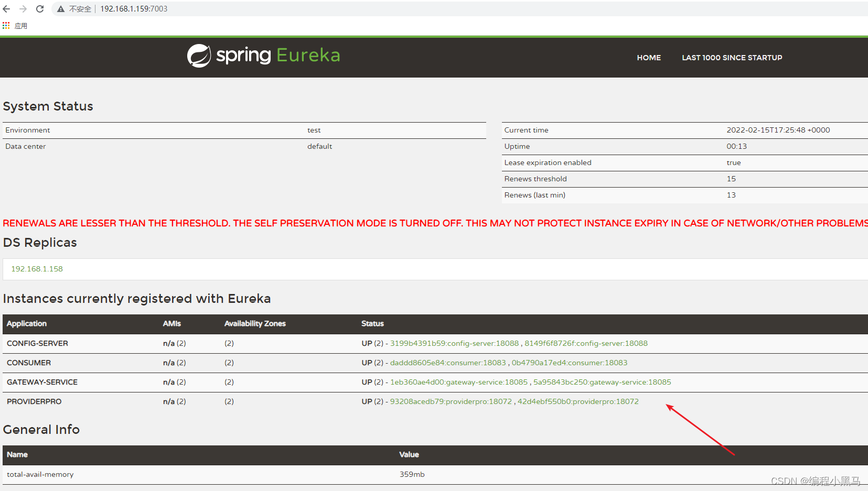Select the Data center value default
The width and height of the screenshot is (868, 491).
coord(319,146)
